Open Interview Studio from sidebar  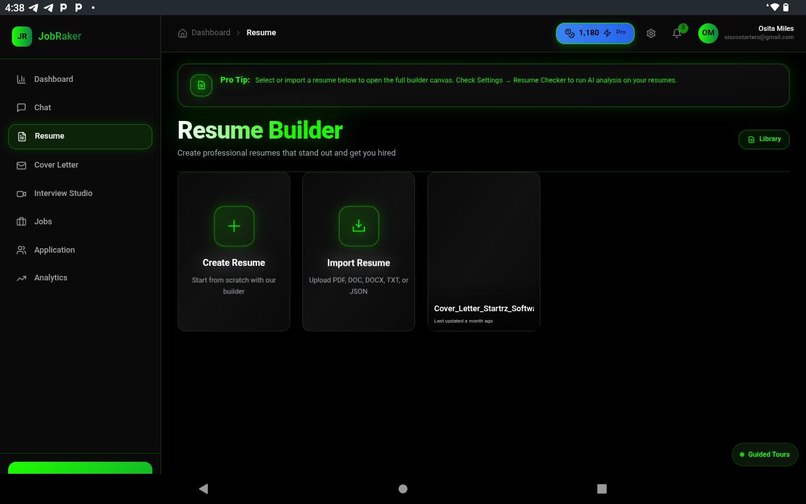80,193
